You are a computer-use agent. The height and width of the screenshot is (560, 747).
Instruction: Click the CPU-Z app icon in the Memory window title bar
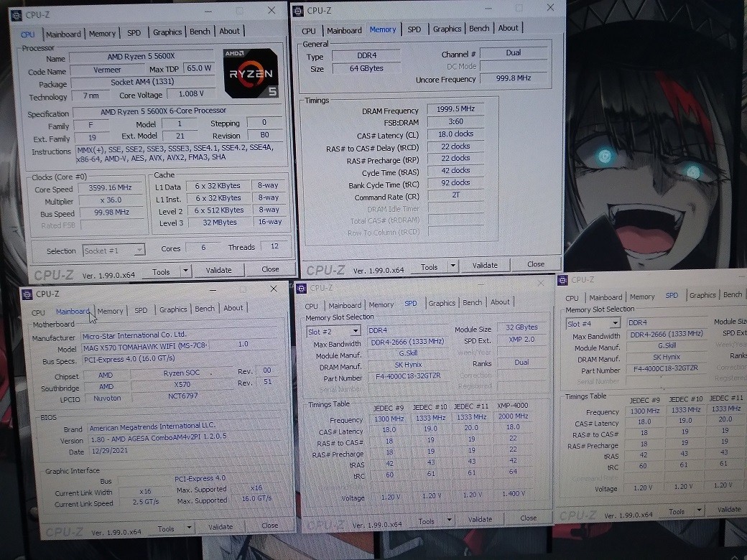[x=298, y=11]
